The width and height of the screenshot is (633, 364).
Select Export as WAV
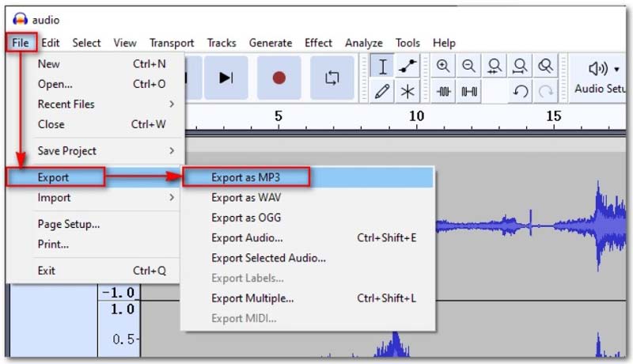tap(308, 197)
